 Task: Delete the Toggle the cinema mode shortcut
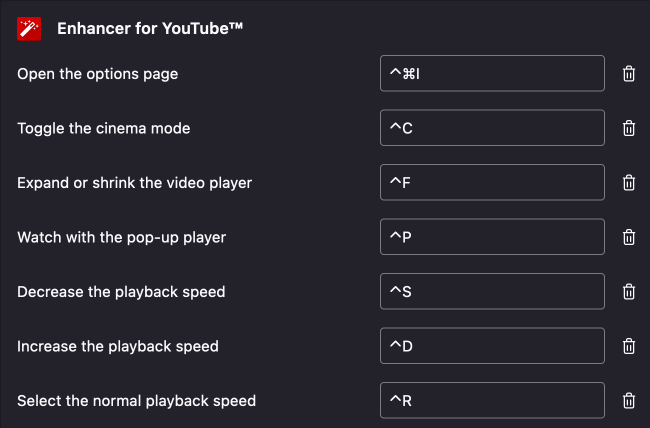629,128
